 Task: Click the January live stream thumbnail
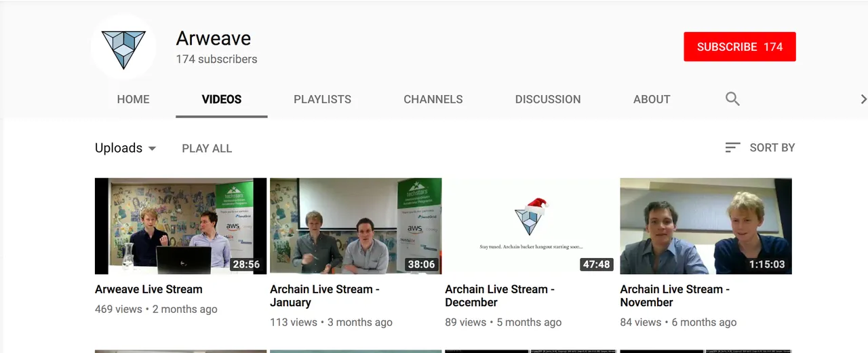pos(355,226)
